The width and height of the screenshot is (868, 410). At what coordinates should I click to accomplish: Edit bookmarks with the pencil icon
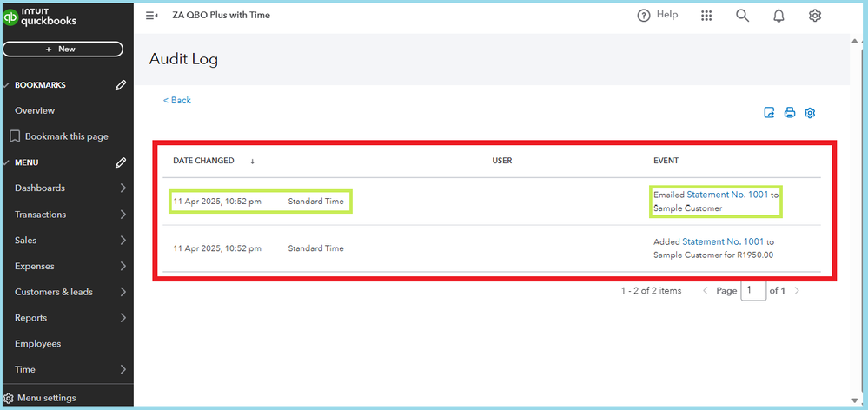pyautogui.click(x=120, y=85)
